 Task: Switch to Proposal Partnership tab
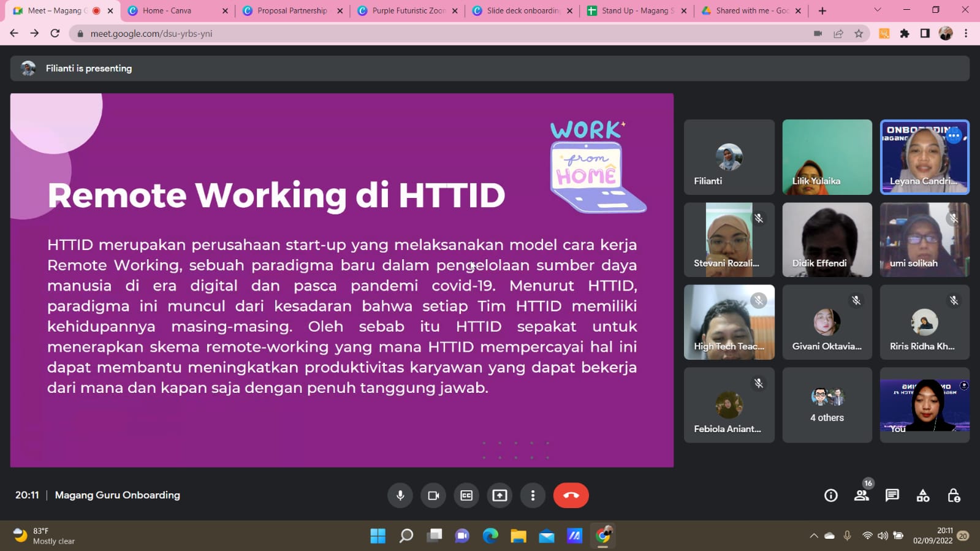(x=292, y=10)
